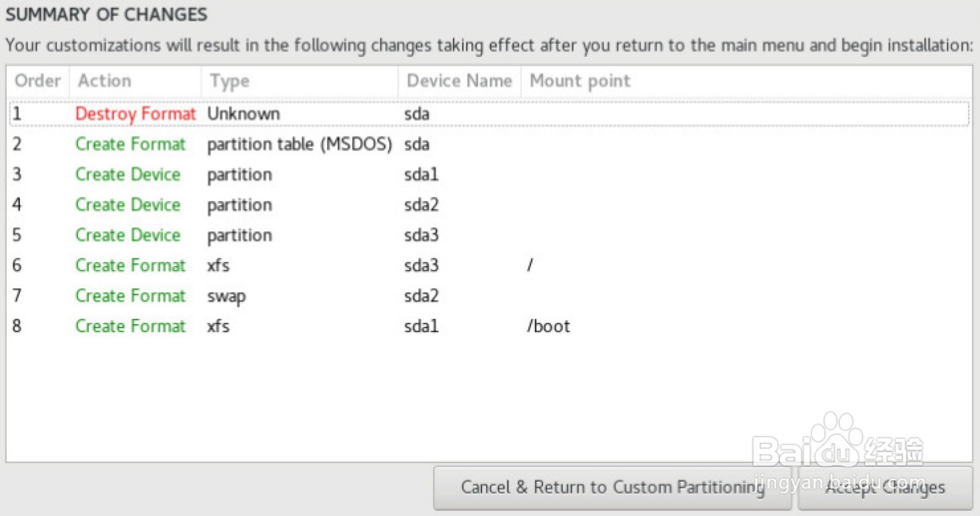Viewport: 980px width, 516px height.
Task: Click the Device Name column header
Action: point(459,81)
